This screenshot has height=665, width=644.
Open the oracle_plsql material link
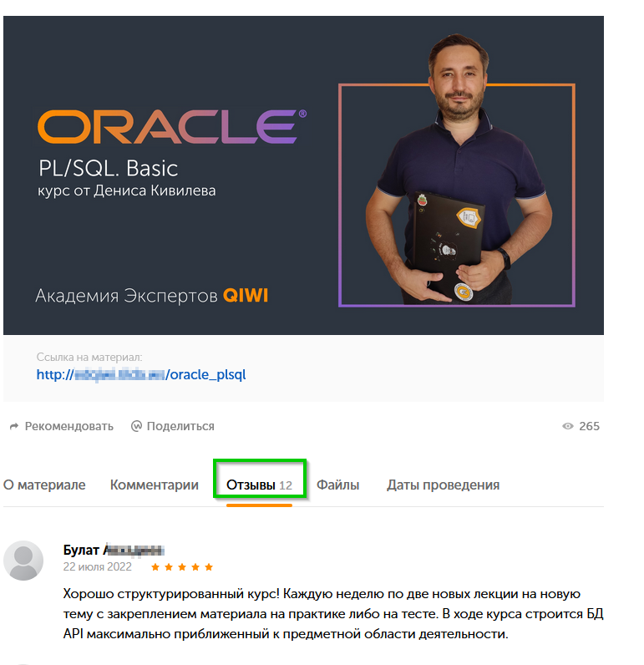[x=141, y=375]
